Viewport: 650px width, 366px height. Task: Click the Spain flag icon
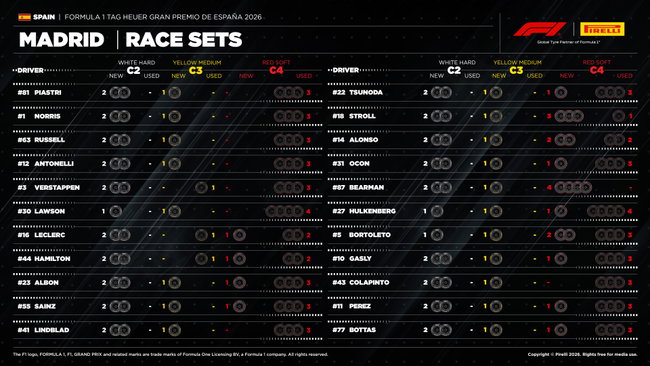[24, 17]
